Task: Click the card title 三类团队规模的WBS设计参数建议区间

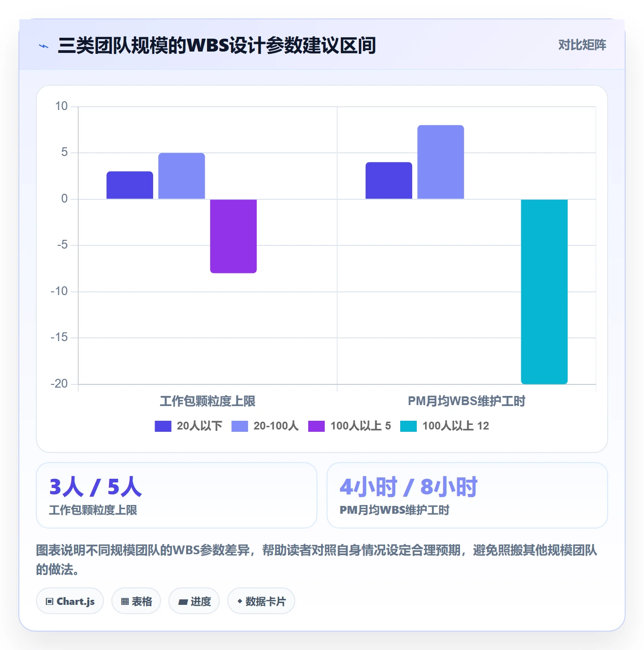Action: pyautogui.click(x=217, y=46)
